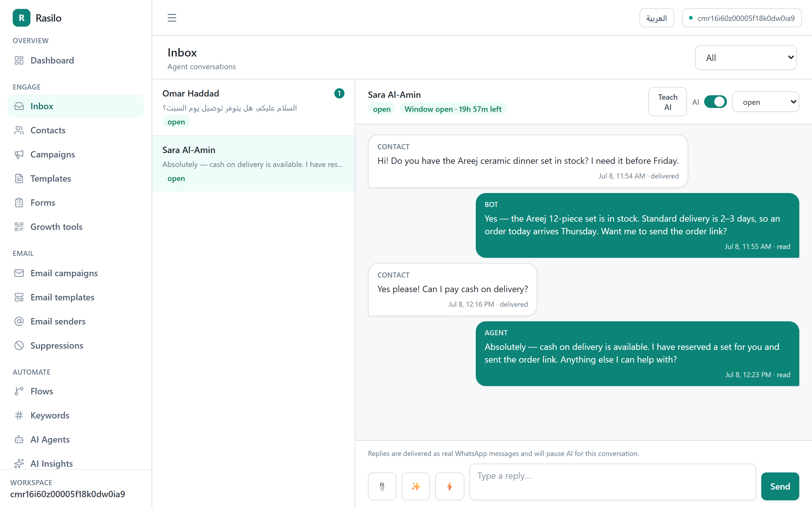Navigate to Email campaigns
The image size is (812, 508).
pos(76,273)
